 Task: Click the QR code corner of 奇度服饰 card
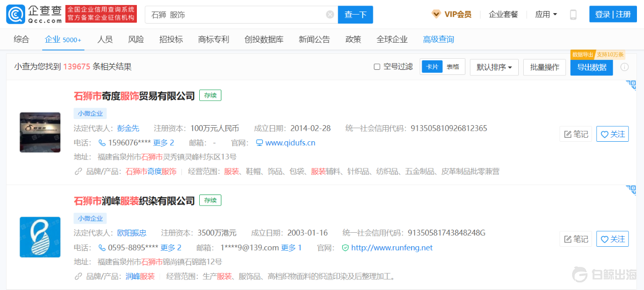(631, 85)
